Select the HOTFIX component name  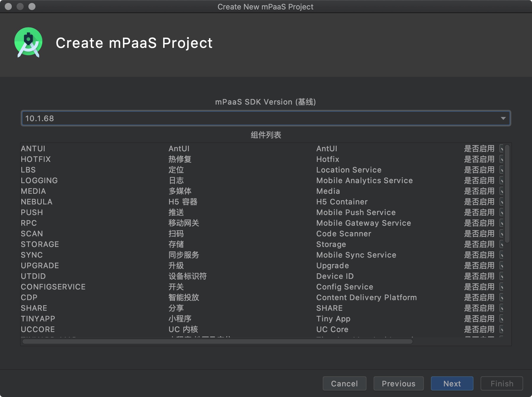click(36, 159)
